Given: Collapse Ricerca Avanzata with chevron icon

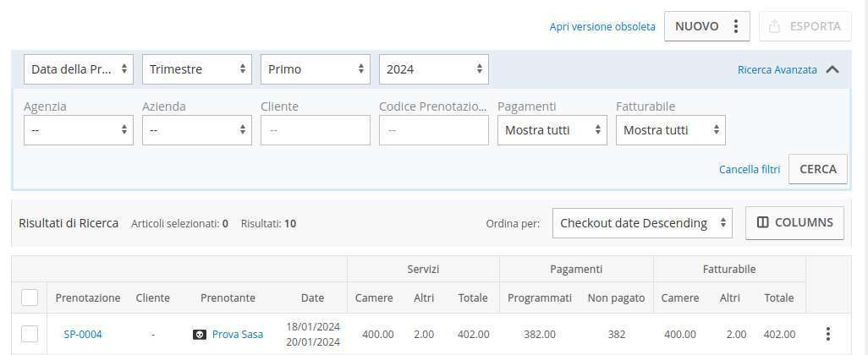Looking at the screenshot, I should coord(832,69).
